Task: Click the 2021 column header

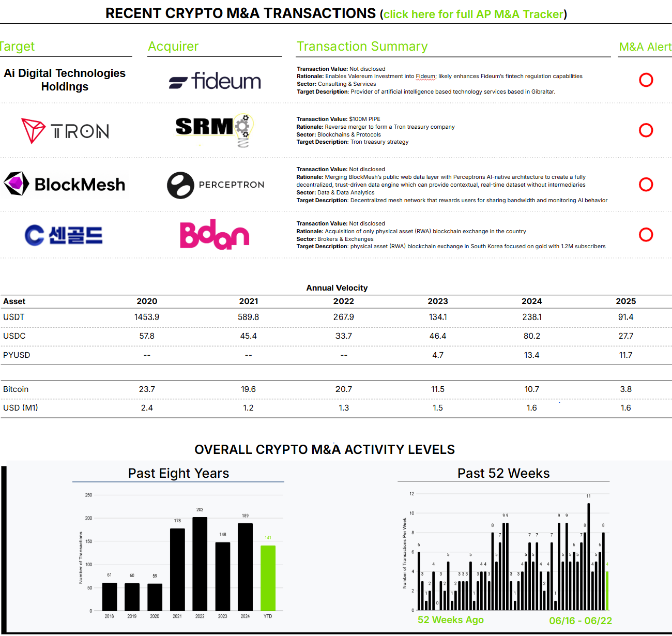Action: pyautogui.click(x=249, y=301)
